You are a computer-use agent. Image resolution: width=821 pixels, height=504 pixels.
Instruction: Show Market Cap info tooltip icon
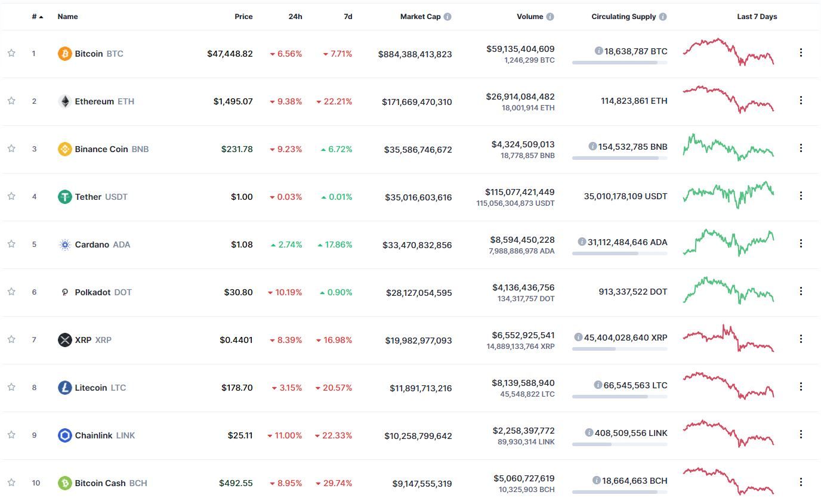[447, 17]
